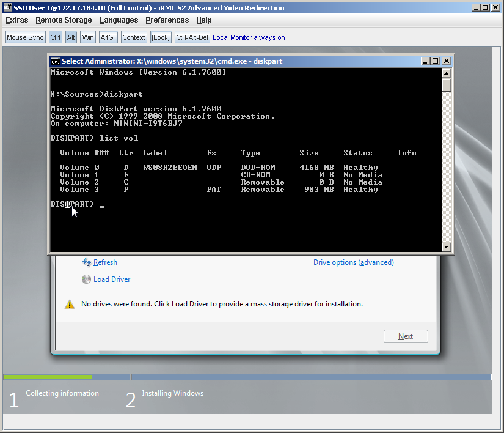Viewport: 504px width, 433px height.
Task: Click Mouse Sync in the toolbar
Action: (26, 37)
